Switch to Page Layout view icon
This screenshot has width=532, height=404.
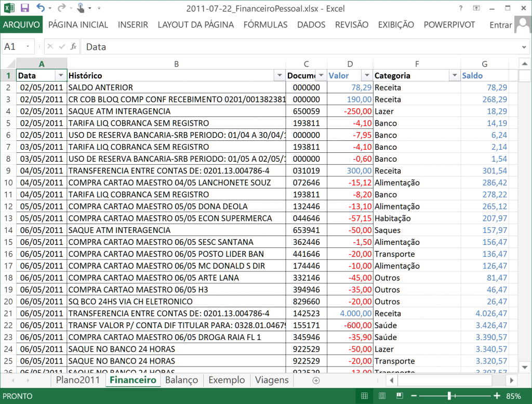pos(382,396)
